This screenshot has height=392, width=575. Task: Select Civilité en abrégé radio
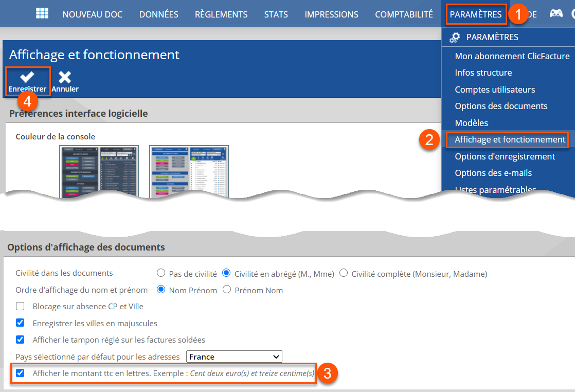pos(226,273)
